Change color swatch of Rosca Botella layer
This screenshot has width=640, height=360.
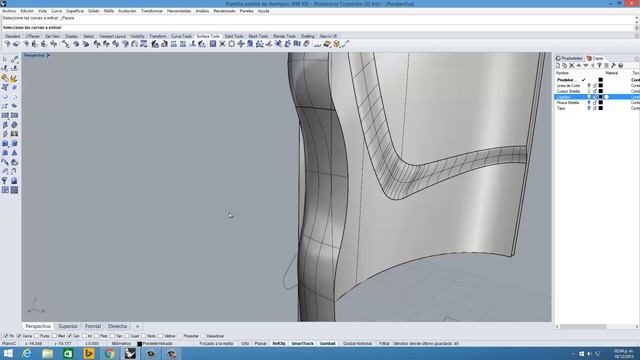point(600,102)
